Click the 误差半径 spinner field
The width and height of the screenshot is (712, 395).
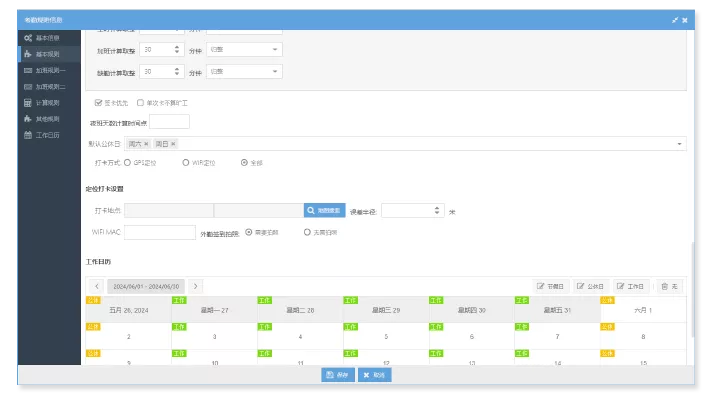(x=413, y=211)
